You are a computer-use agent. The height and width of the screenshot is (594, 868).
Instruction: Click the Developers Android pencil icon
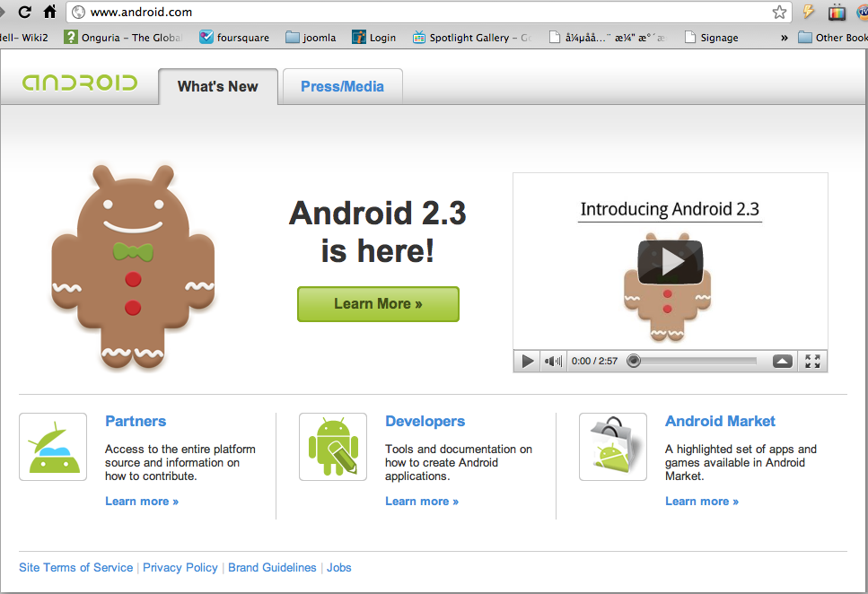tap(333, 447)
